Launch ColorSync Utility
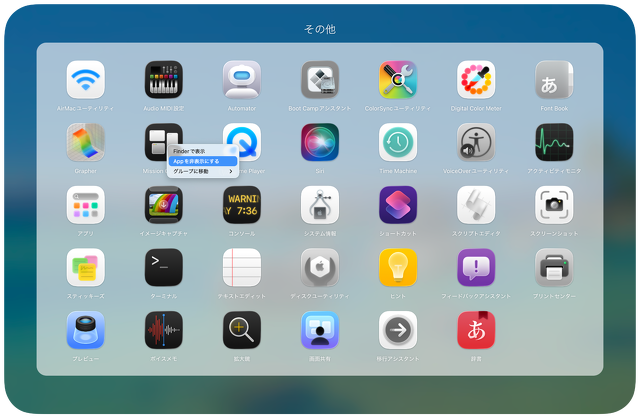The height and width of the screenshot is (418, 640). pos(397,79)
